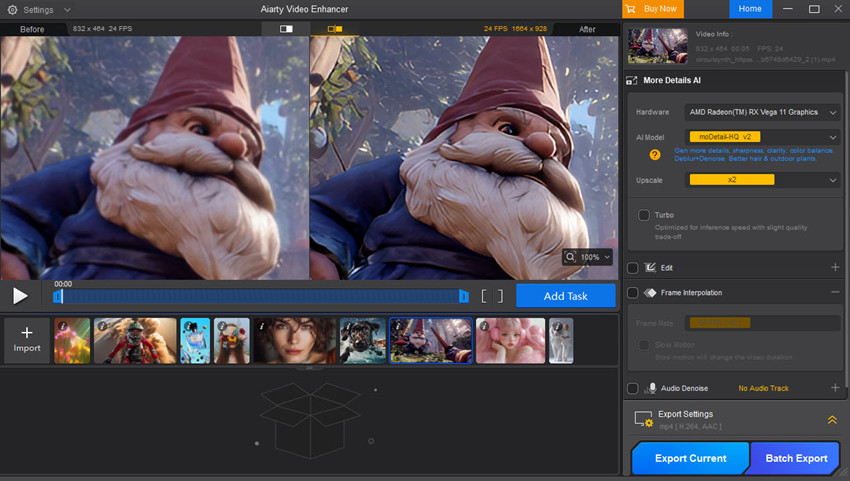Set the trim start bracket marker
Screen dimensions: 850x481
pos(484,296)
